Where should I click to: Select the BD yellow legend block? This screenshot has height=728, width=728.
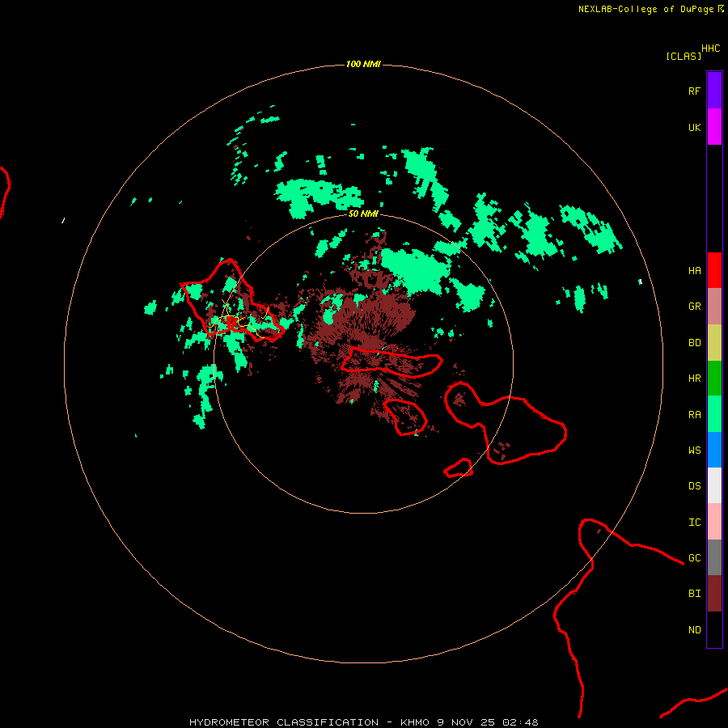pyautogui.click(x=714, y=343)
